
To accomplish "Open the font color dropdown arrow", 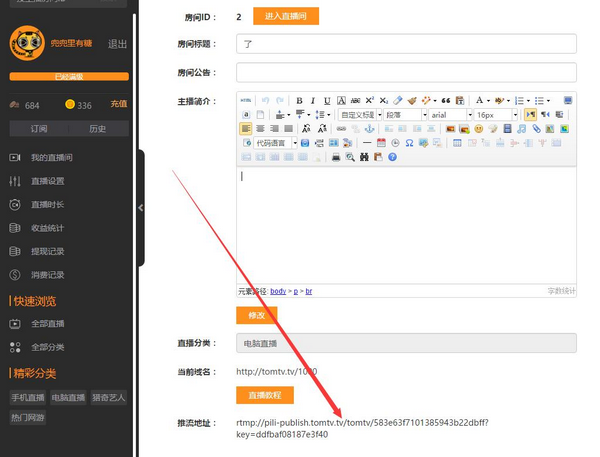I will click(x=488, y=101).
